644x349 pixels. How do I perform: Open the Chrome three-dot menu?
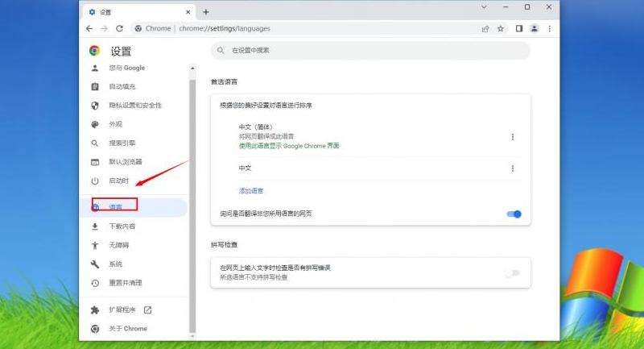[548, 28]
